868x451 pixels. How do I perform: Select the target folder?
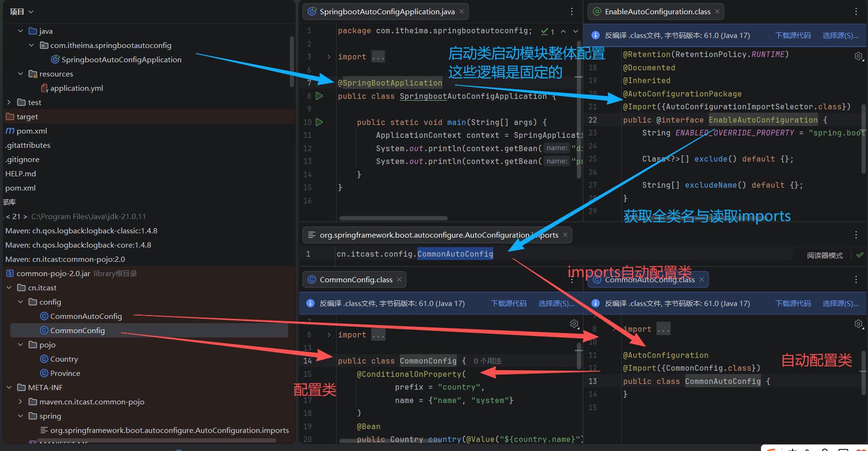click(x=22, y=116)
